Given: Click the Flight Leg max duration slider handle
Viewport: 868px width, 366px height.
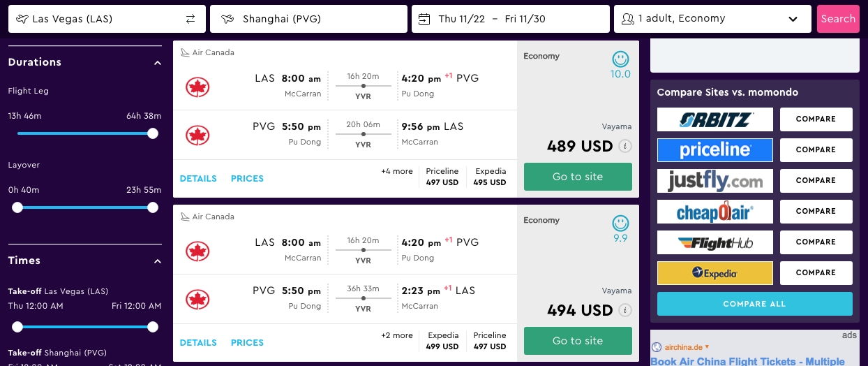Looking at the screenshot, I should coord(153,133).
